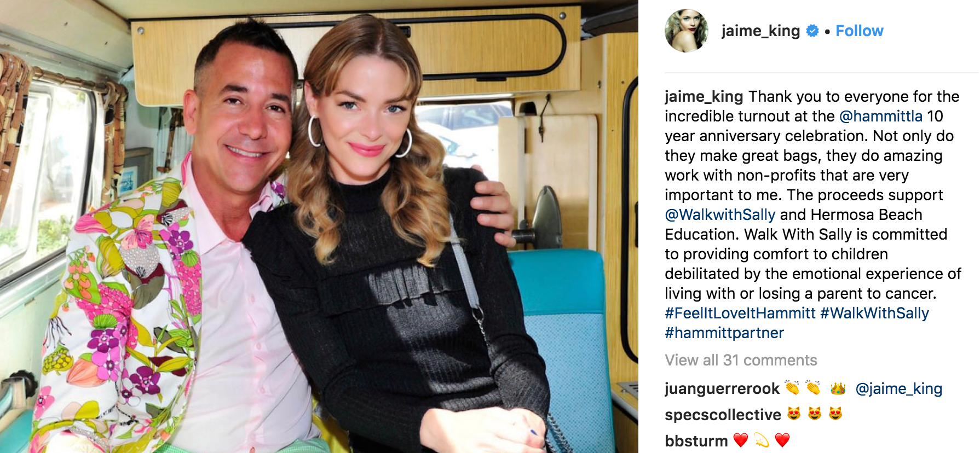Image resolution: width=980 pixels, height=453 pixels.
Task: Open the #WalkWithSally hashtag
Action: 874,313
